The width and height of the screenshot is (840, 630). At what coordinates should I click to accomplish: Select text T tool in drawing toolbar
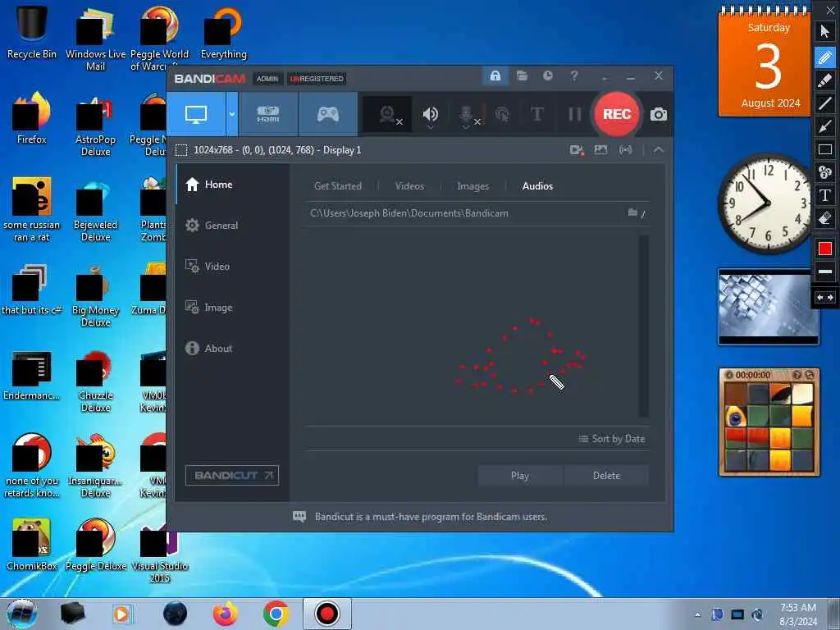point(825,195)
